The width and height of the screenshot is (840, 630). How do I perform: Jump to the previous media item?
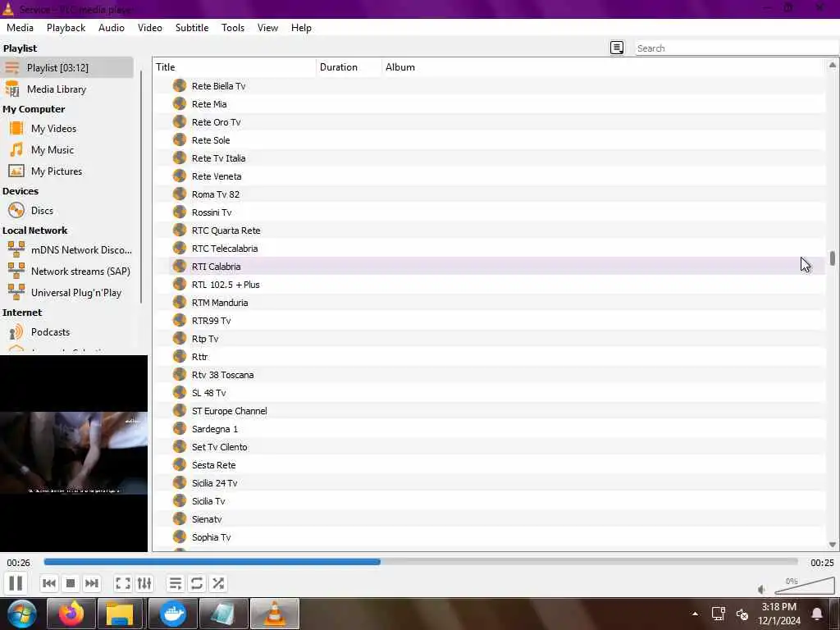pyautogui.click(x=49, y=583)
